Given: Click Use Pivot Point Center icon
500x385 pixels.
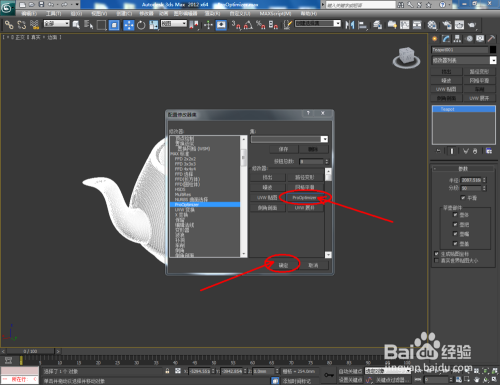Looking at the screenshot, I should pyautogui.click(x=194, y=25).
